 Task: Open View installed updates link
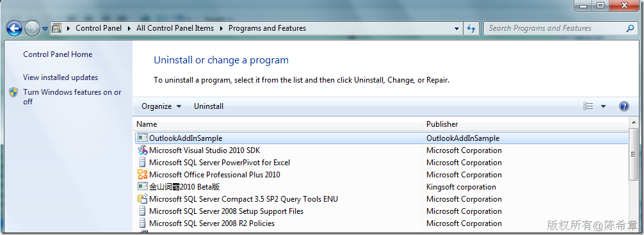tap(60, 77)
